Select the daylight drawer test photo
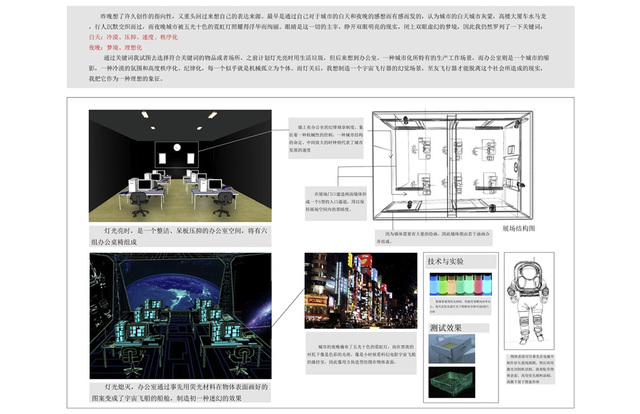Screen dimensions: 640x414 (x=452, y=349)
